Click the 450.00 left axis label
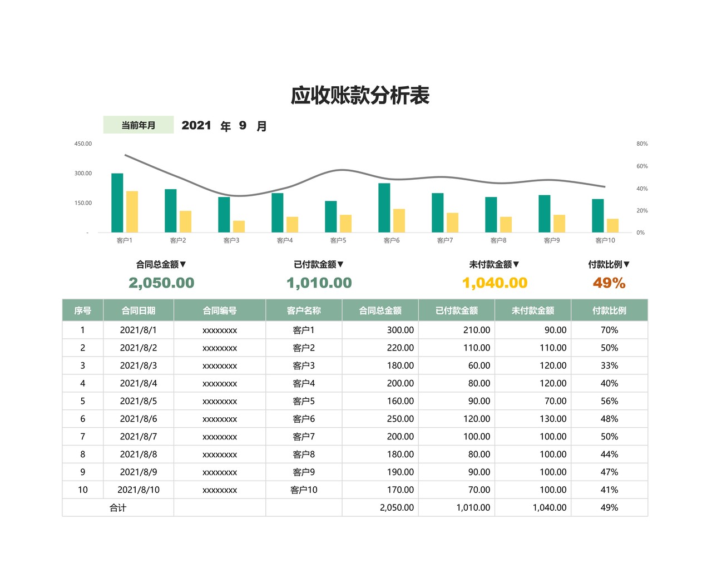712x588 pixels. pyautogui.click(x=82, y=143)
